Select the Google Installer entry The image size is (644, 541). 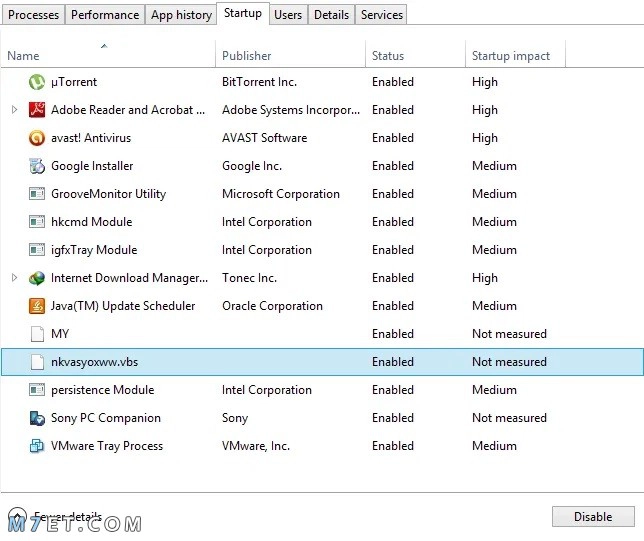tap(92, 166)
